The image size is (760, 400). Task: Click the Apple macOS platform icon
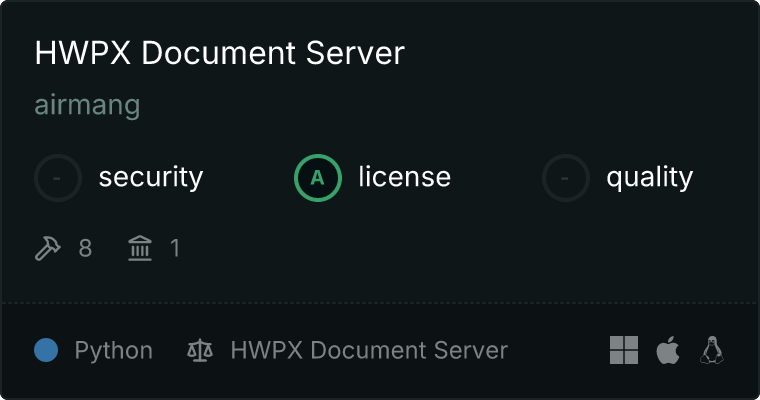pos(668,350)
